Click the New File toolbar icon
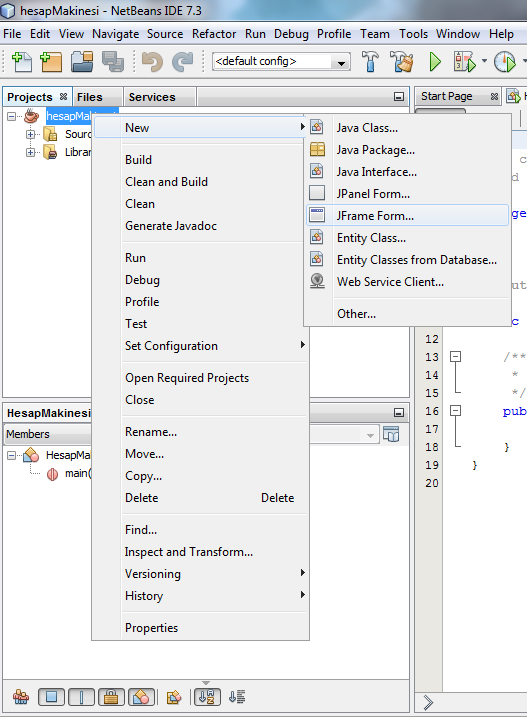 coord(22,62)
